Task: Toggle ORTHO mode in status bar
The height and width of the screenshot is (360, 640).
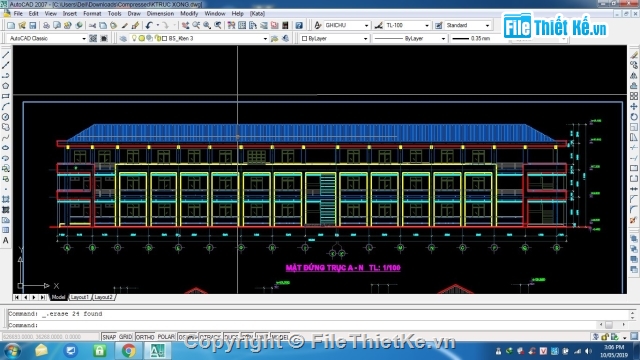Action: (145, 337)
